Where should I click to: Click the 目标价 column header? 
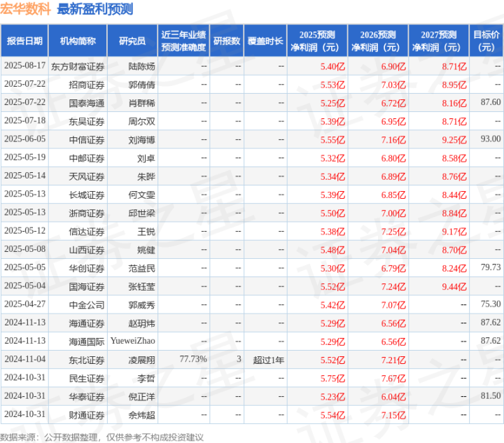[x=486, y=41]
